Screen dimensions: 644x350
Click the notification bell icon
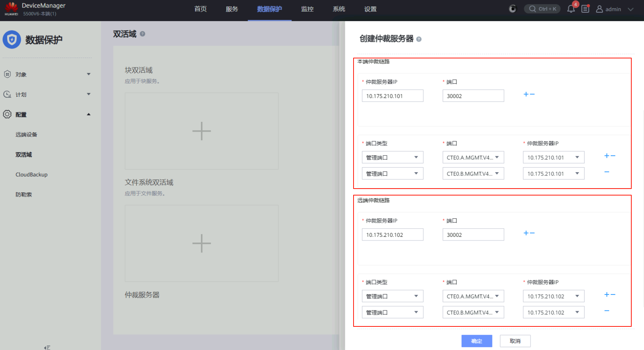[x=571, y=9]
